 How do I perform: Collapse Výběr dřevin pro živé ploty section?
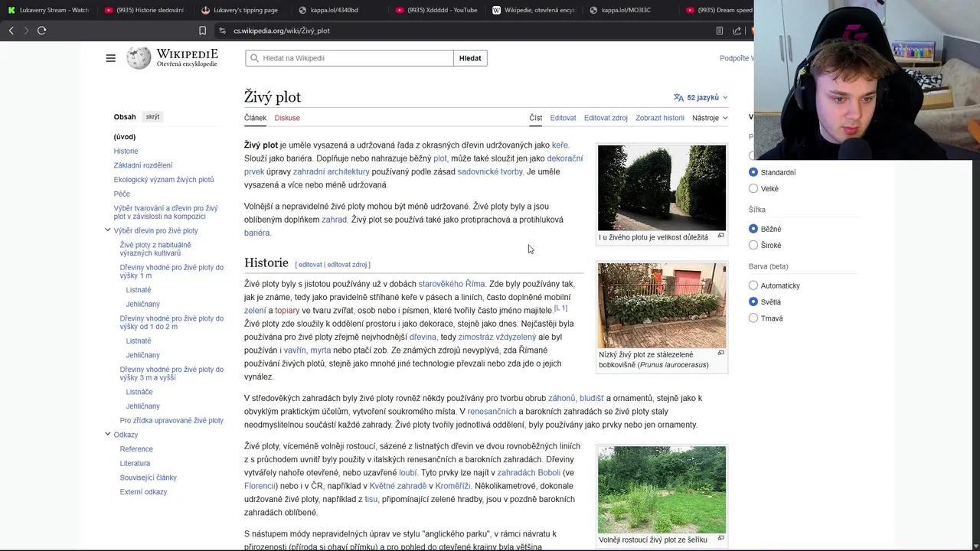point(108,230)
